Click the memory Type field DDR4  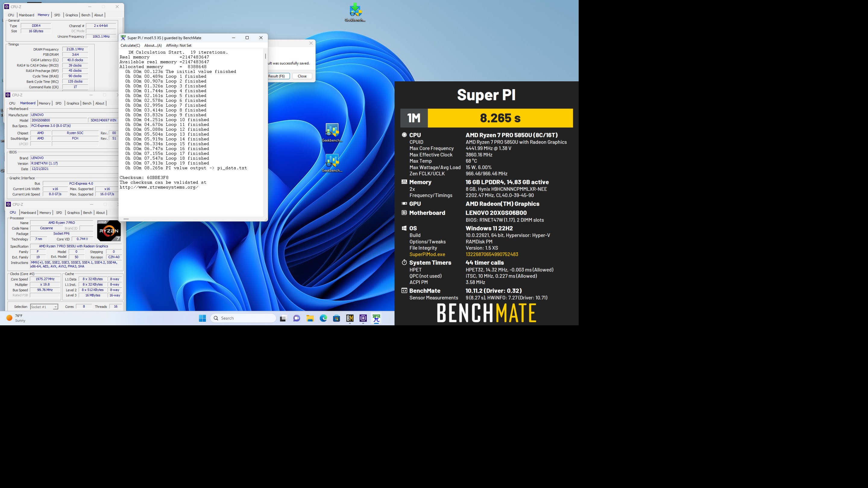pos(36,26)
